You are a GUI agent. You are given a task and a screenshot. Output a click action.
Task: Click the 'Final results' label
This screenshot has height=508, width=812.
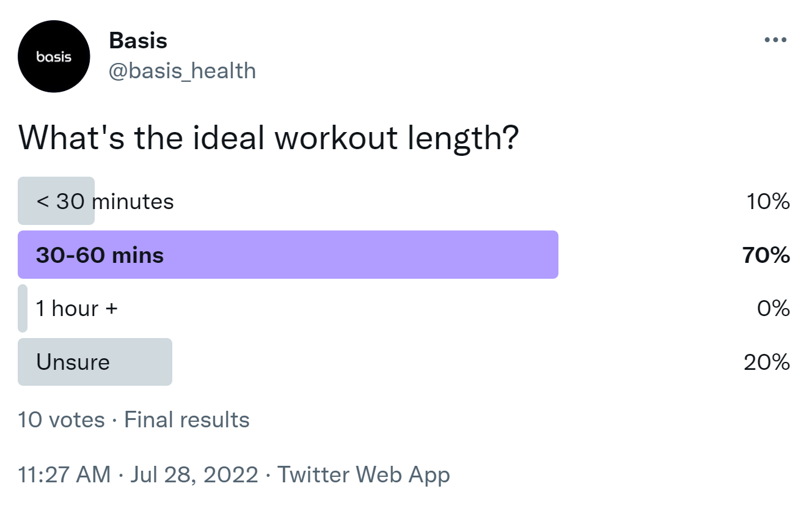point(187,420)
